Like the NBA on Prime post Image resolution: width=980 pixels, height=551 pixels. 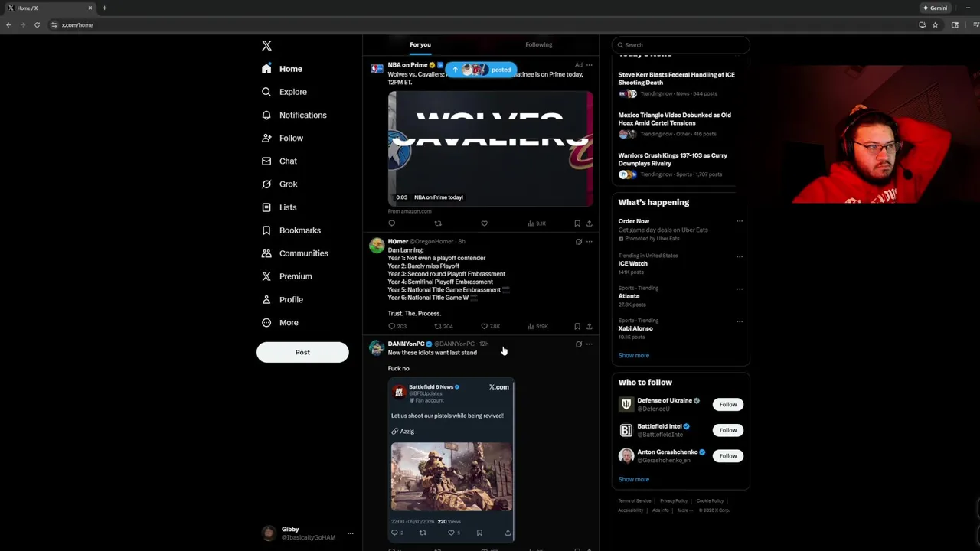click(x=484, y=223)
